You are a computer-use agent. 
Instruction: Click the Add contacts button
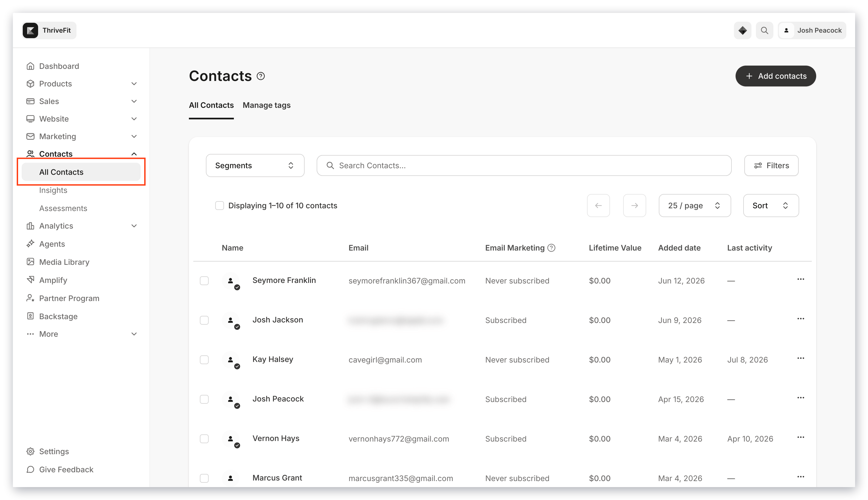(775, 76)
